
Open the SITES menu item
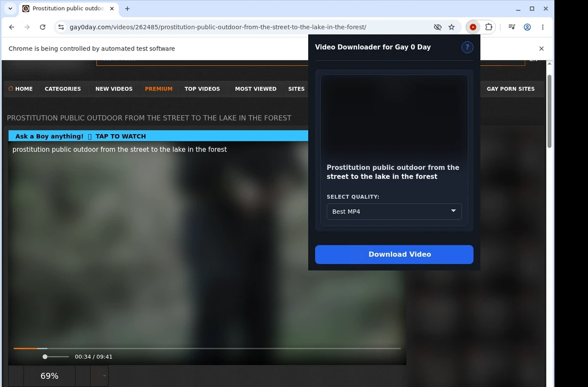[296, 89]
